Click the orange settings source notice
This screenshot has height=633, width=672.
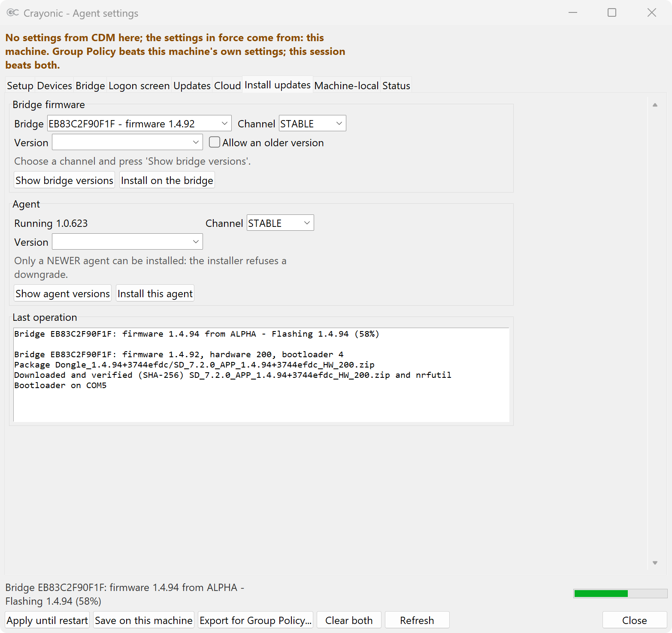tap(175, 51)
